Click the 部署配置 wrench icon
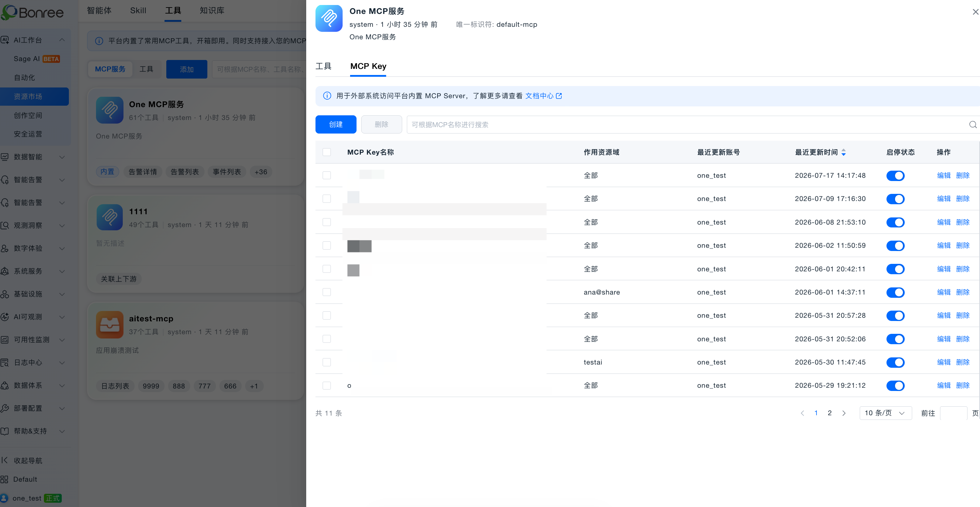This screenshot has height=507, width=980. click(5, 408)
